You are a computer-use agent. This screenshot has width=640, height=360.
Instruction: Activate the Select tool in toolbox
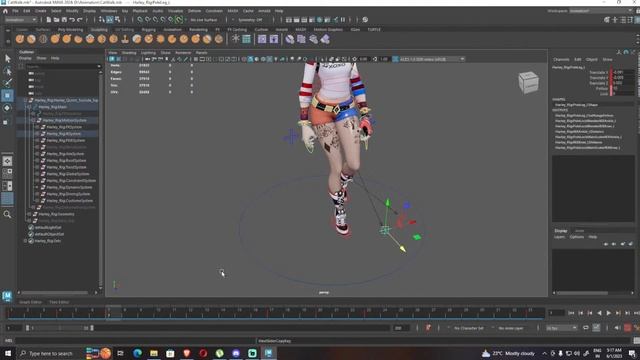tap(7, 58)
